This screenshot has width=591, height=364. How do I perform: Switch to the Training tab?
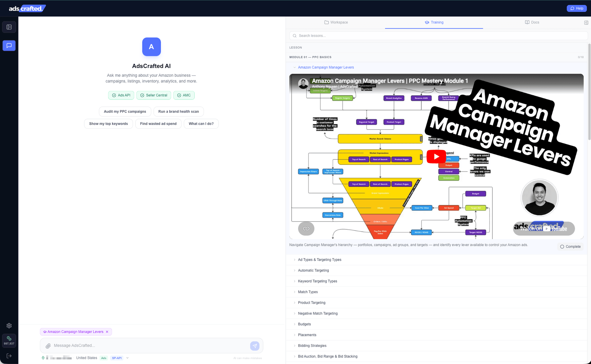pos(434,22)
